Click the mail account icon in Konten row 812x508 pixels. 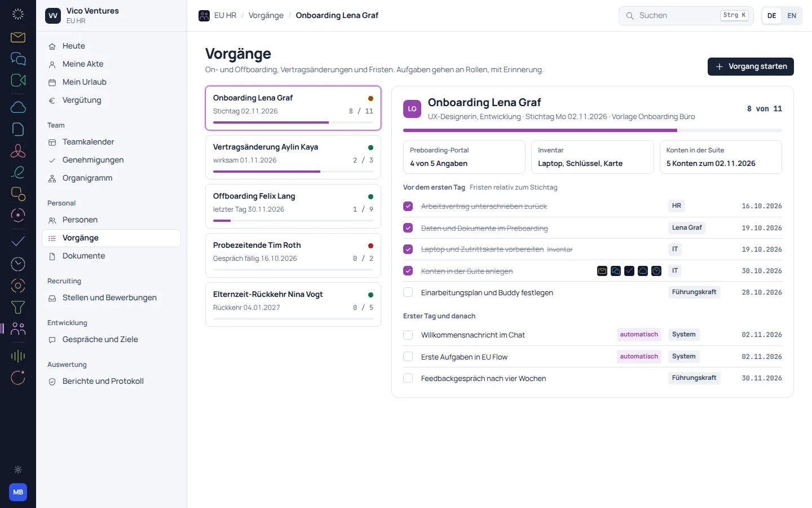602,271
